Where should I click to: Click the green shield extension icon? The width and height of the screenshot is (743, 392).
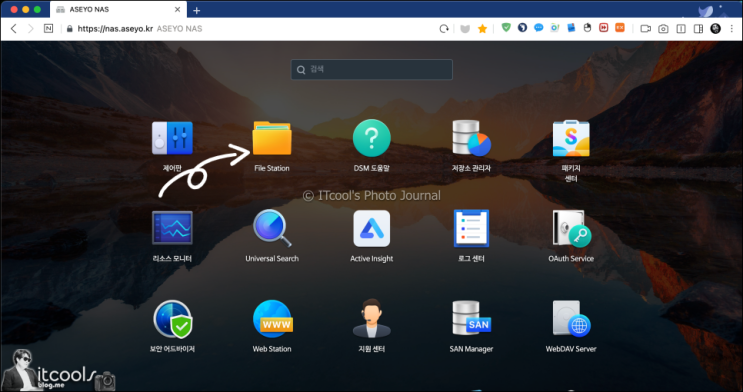click(506, 28)
